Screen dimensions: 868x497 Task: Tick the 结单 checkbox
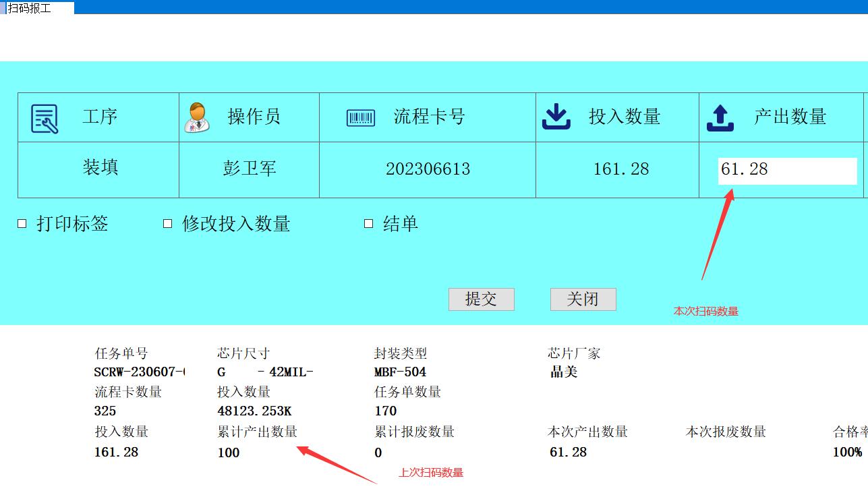coord(369,224)
